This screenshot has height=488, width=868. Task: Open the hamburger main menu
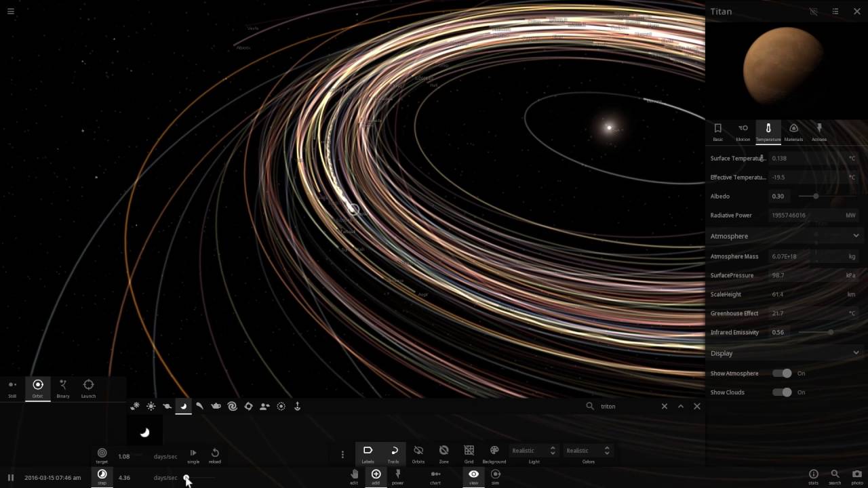tap(10, 11)
